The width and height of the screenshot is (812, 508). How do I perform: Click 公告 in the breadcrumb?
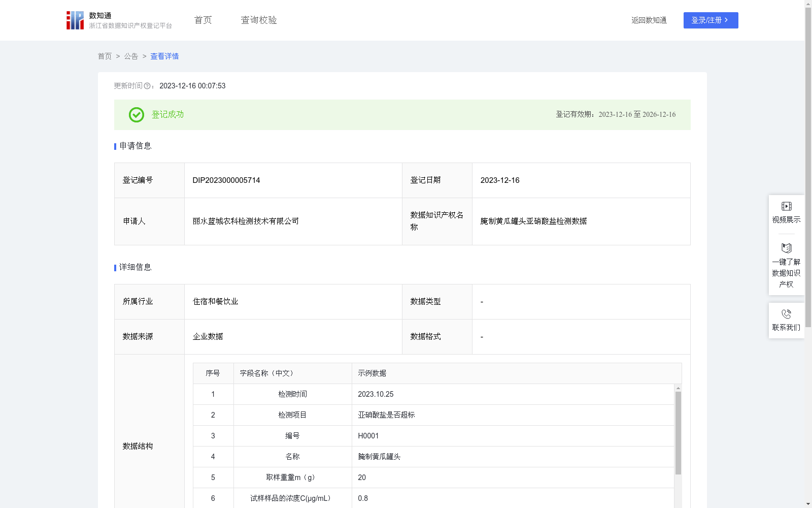coord(131,56)
